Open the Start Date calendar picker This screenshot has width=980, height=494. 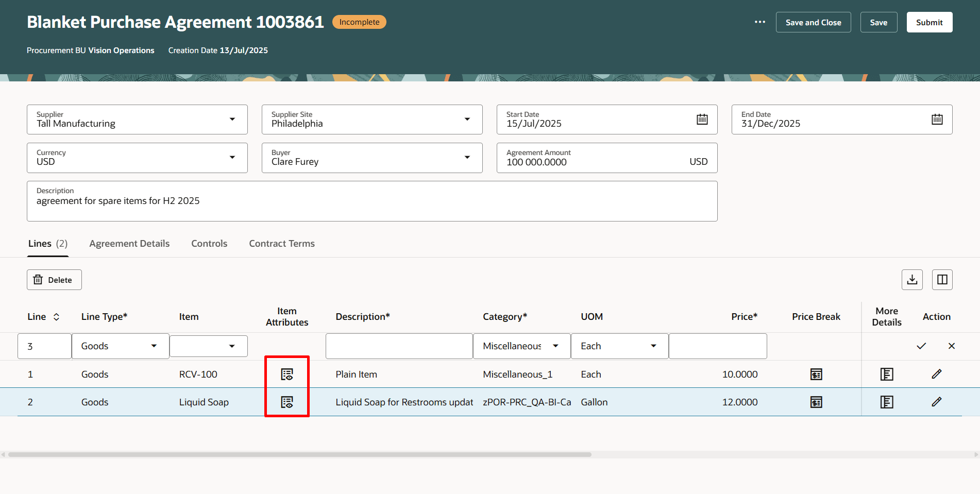pyautogui.click(x=702, y=120)
